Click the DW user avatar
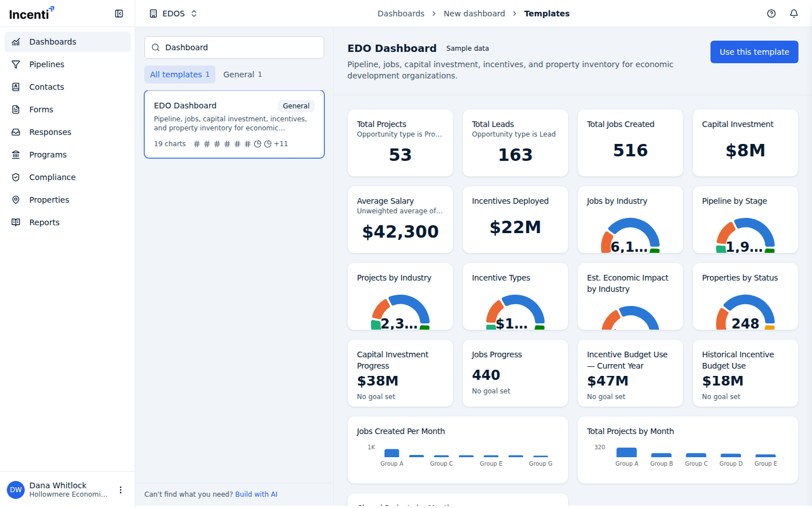 [16, 490]
